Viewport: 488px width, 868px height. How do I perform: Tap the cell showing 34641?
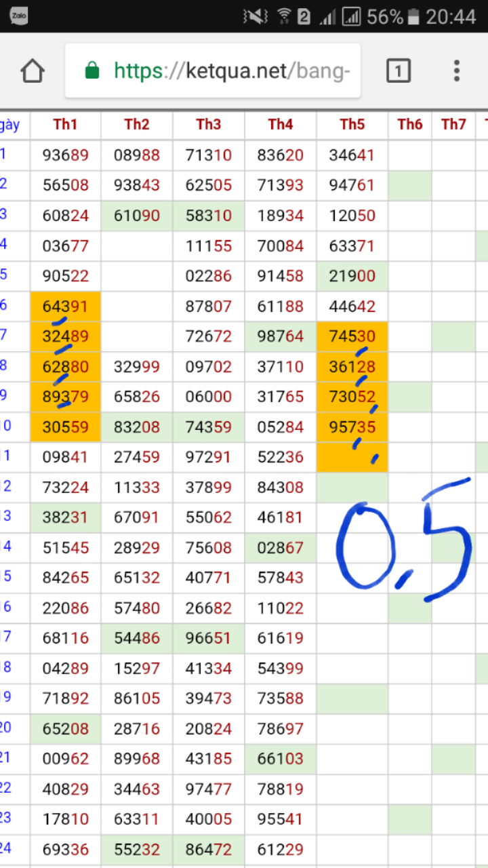pyautogui.click(x=352, y=155)
